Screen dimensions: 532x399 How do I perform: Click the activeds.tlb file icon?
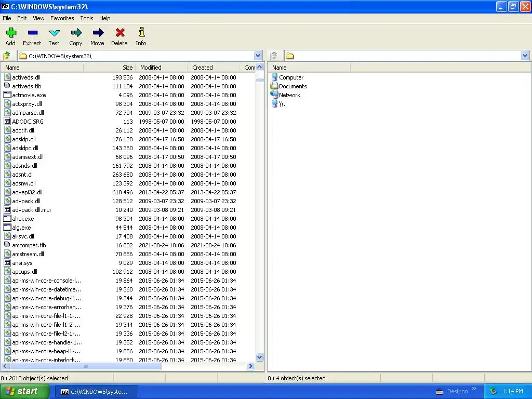[x=7, y=86]
